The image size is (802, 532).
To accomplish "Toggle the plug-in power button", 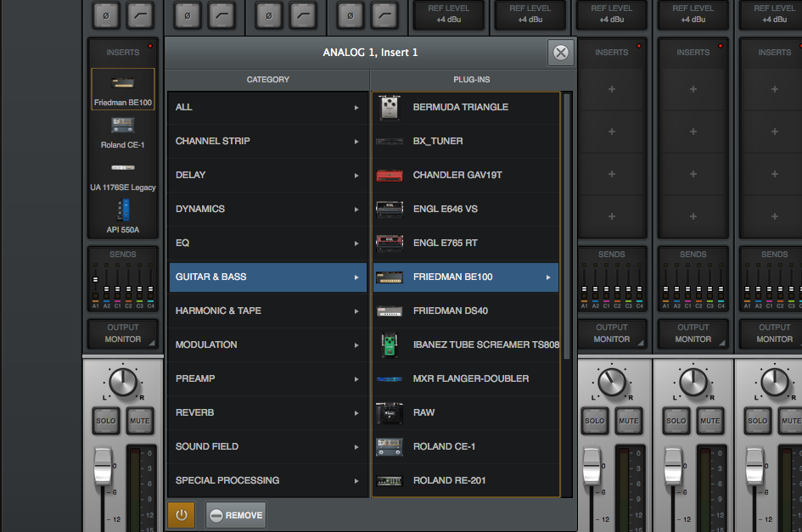I will [182, 515].
